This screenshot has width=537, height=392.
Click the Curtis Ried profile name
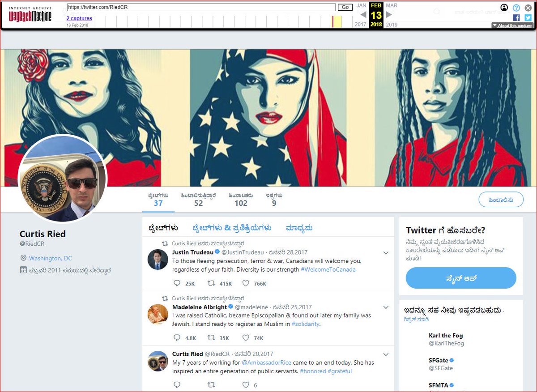click(x=43, y=234)
